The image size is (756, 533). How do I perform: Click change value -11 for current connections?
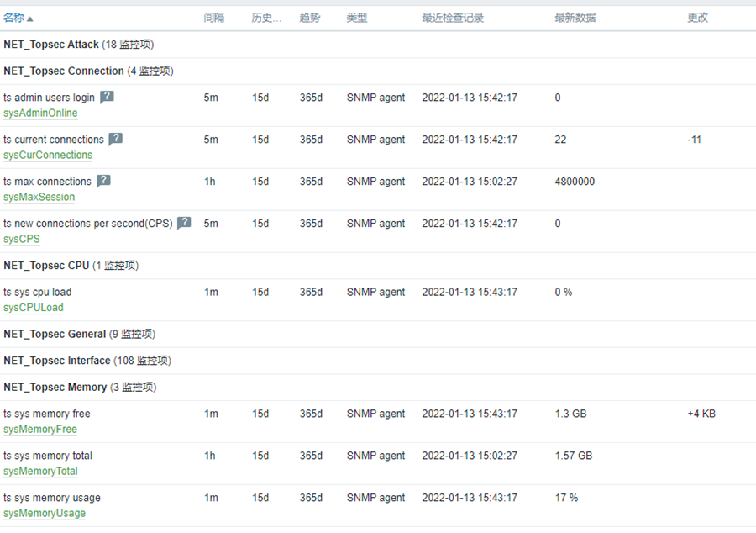[x=694, y=140]
